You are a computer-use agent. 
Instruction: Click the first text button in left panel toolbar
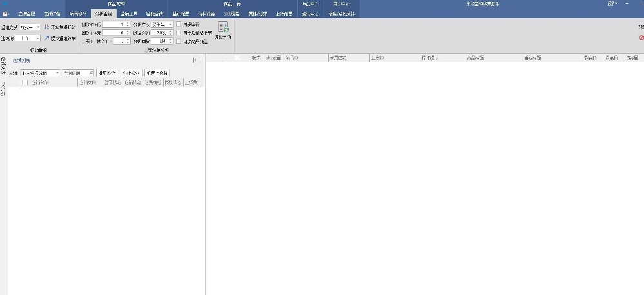click(107, 73)
